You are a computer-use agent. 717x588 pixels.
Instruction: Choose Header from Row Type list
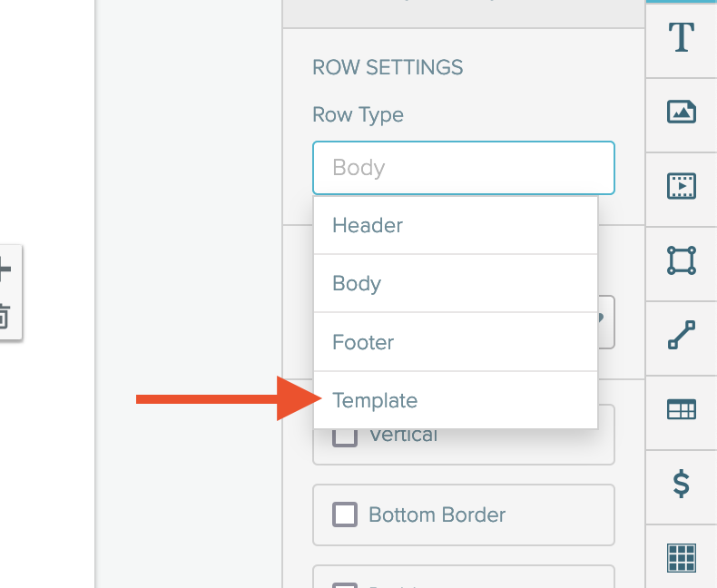tap(456, 225)
